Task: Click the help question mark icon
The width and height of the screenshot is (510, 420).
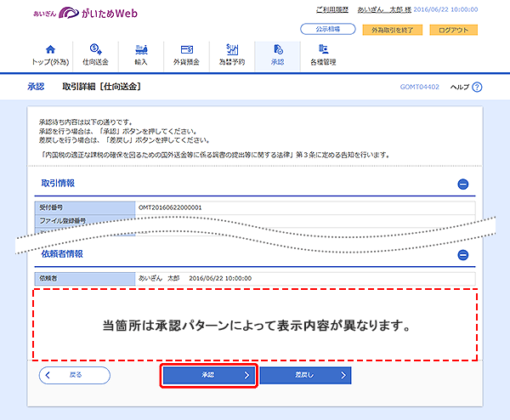Action: pyautogui.click(x=477, y=87)
